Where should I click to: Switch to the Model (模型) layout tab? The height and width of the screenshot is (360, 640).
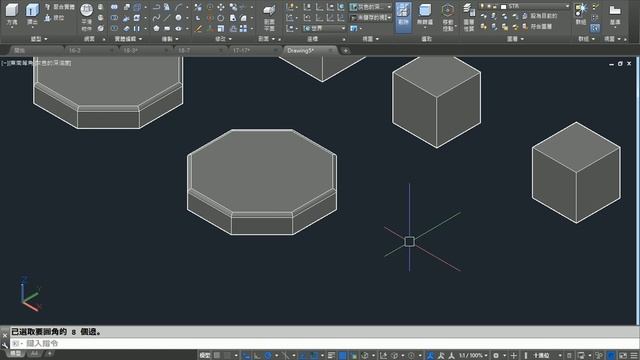15,353
